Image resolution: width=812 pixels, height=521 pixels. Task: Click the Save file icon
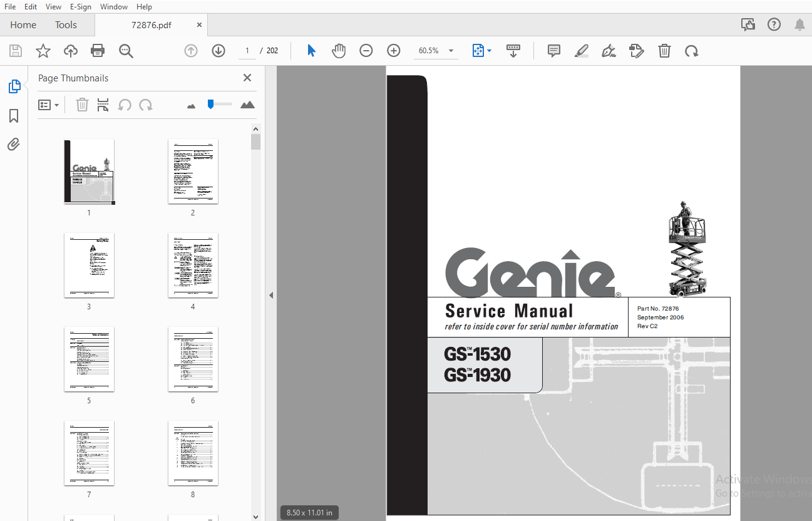click(x=16, y=51)
